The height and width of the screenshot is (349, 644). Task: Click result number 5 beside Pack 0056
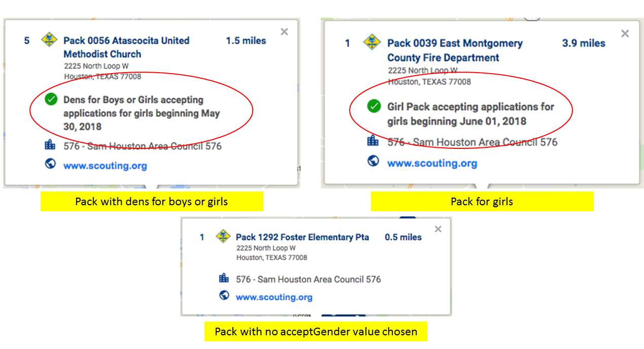coord(27,41)
